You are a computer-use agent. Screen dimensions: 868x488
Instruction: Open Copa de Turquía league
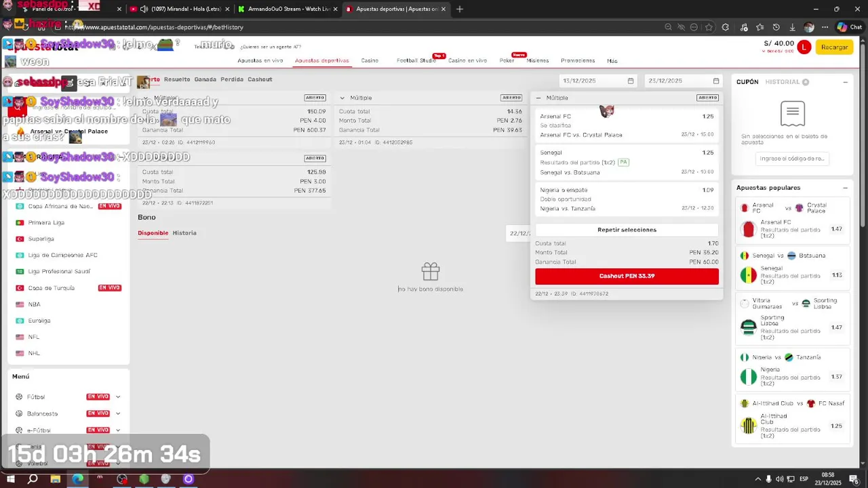(x=51, y=287)
